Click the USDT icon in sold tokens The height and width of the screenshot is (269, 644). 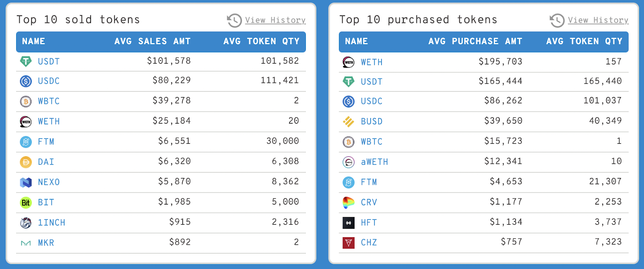(26, 62)
